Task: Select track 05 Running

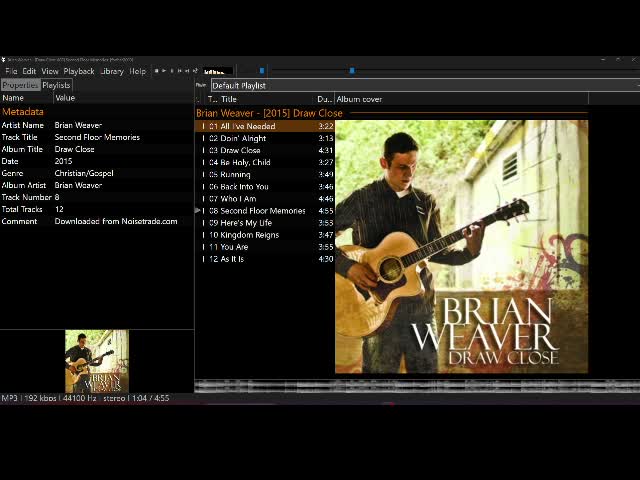Action: pyautogui.click(x=265, y=174)
